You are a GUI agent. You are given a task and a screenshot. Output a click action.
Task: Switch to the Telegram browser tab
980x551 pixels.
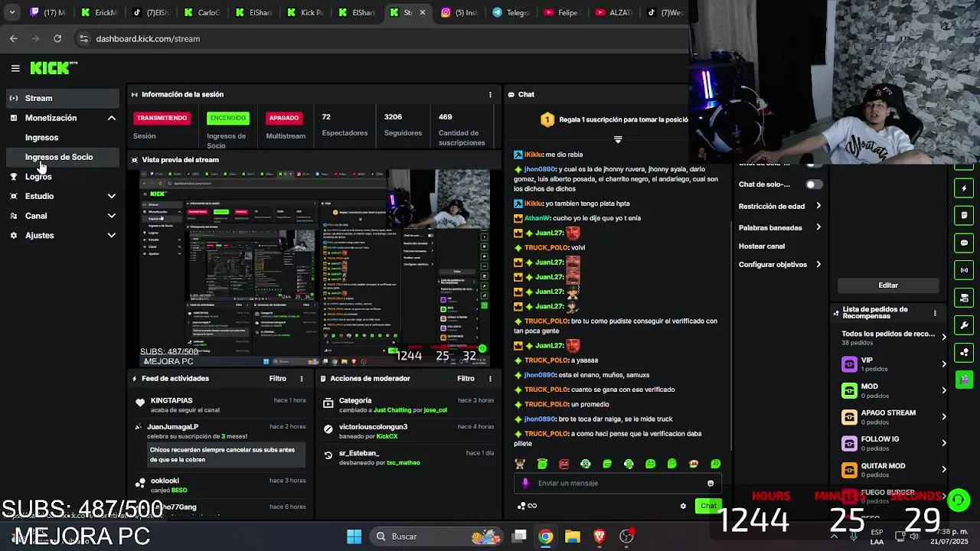[511, 12]
